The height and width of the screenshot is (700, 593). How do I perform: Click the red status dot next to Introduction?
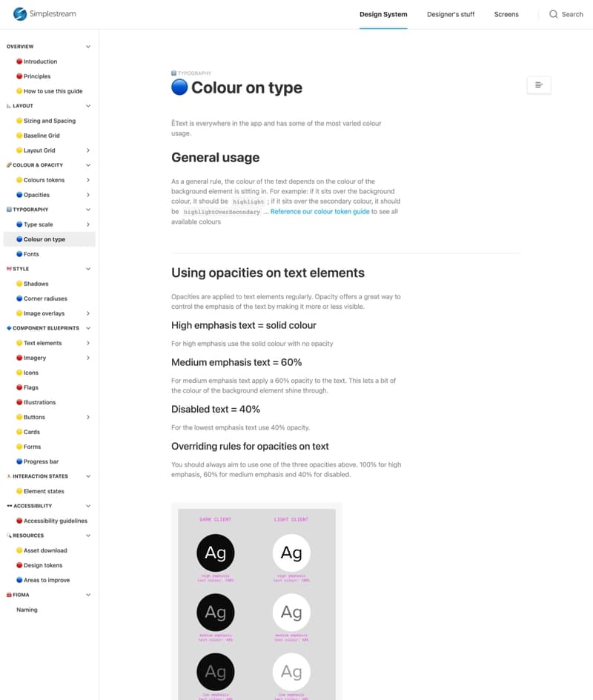point(20,61)
